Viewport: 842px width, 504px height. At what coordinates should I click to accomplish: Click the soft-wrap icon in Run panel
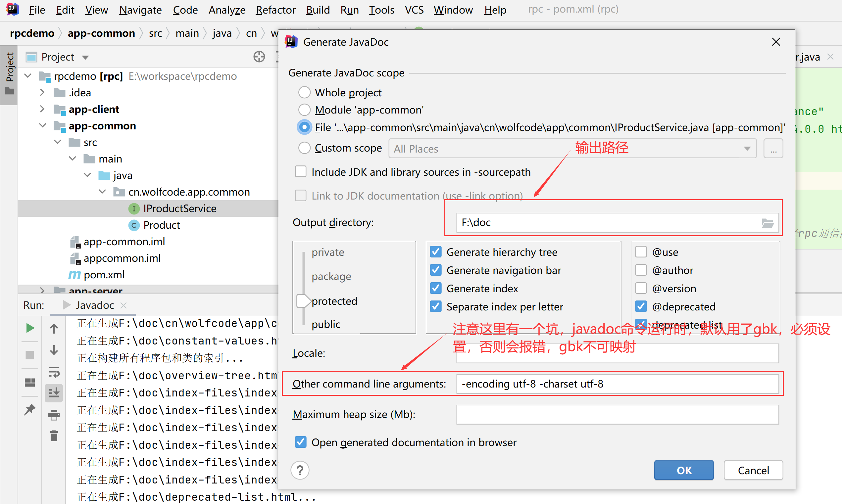coord(54,372)
